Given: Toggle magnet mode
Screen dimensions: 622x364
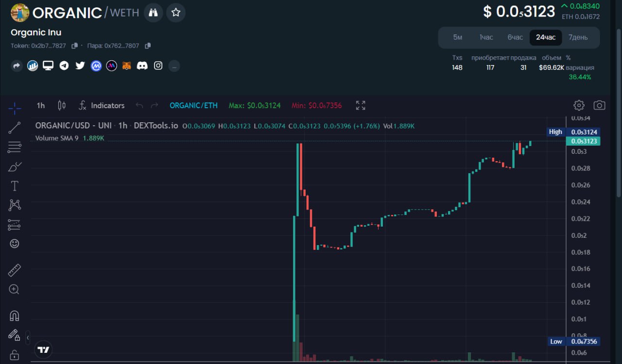Looking at the screenshot, I should point(15,316).
